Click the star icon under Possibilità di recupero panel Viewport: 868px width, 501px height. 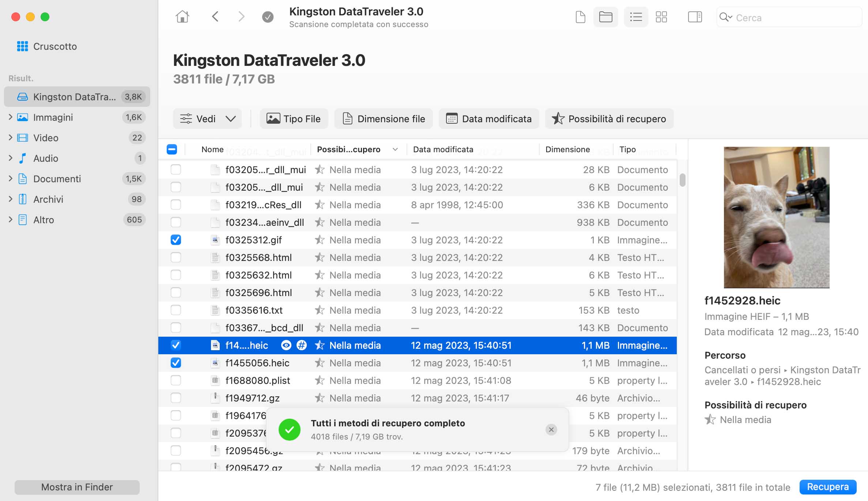tap(710, 420)
